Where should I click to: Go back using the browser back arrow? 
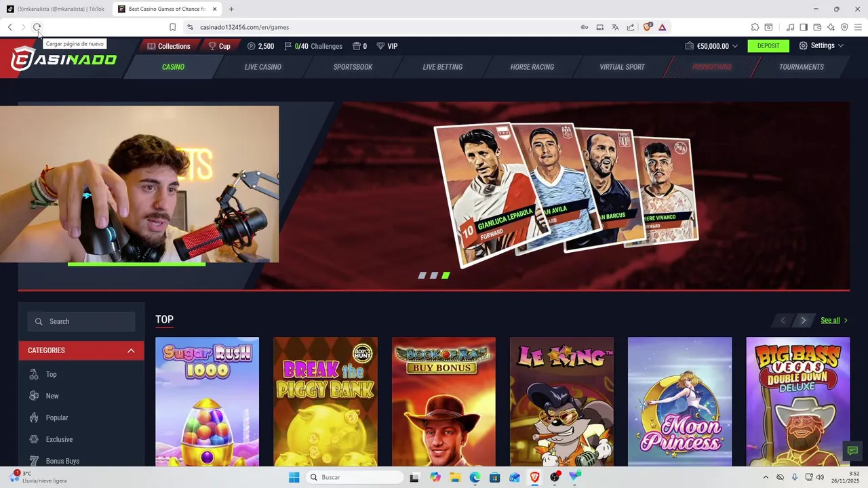click(x=10, y=27)
